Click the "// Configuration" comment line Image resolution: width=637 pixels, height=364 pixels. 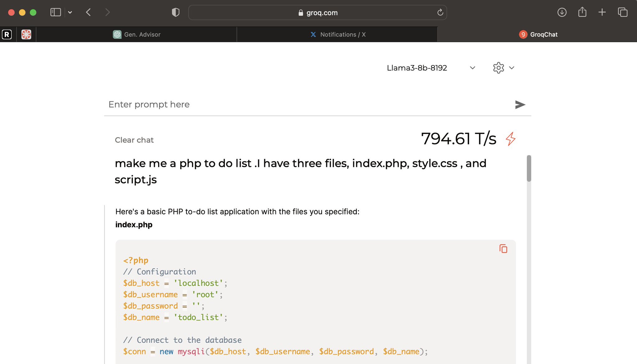(160, 272)
